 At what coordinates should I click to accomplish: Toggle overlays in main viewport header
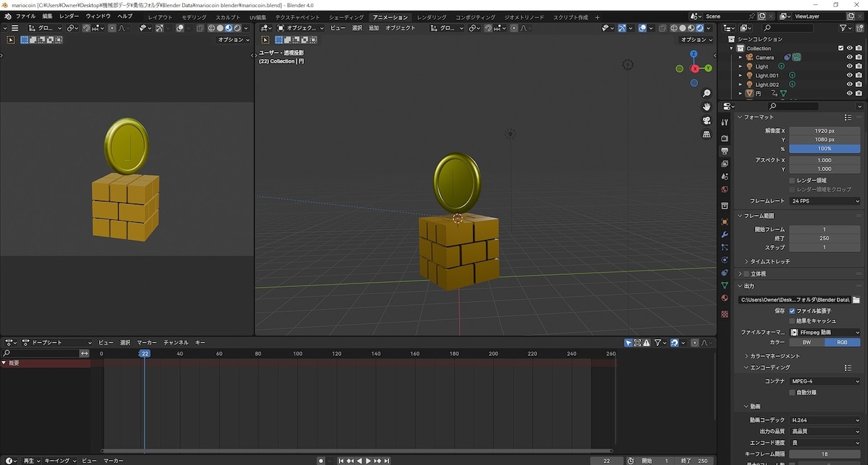point(642,28)
